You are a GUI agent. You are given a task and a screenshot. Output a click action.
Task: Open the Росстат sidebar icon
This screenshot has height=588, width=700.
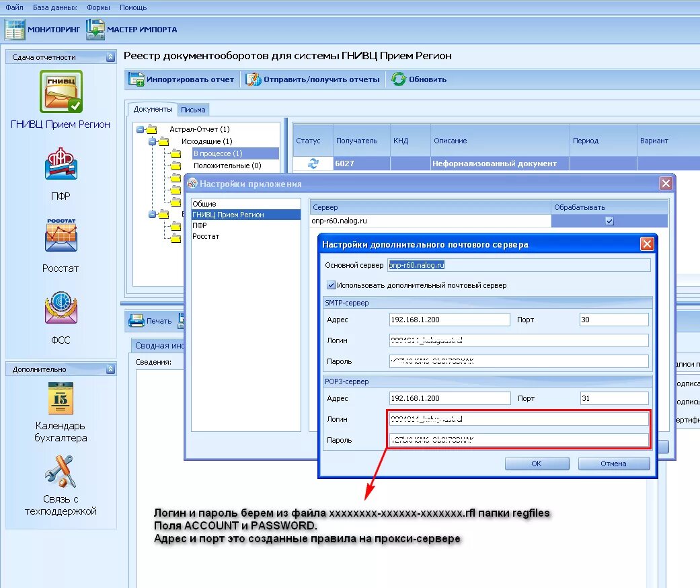tap(61, 235)
